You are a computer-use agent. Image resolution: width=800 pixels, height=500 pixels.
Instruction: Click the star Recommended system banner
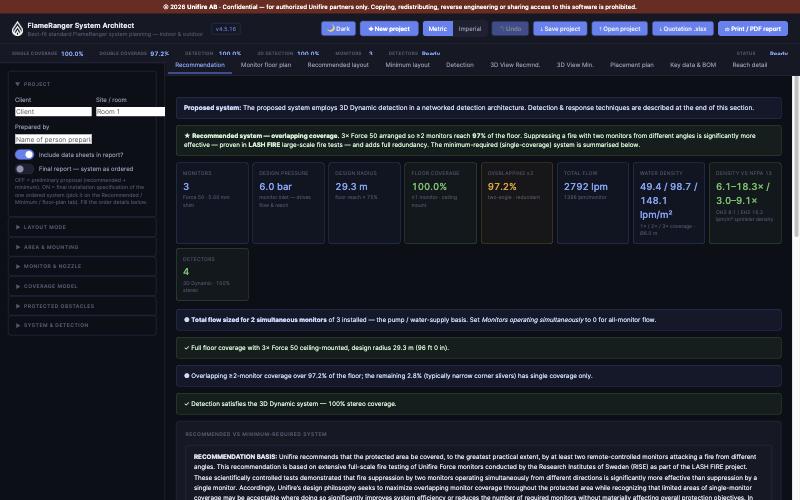point(479,140)
